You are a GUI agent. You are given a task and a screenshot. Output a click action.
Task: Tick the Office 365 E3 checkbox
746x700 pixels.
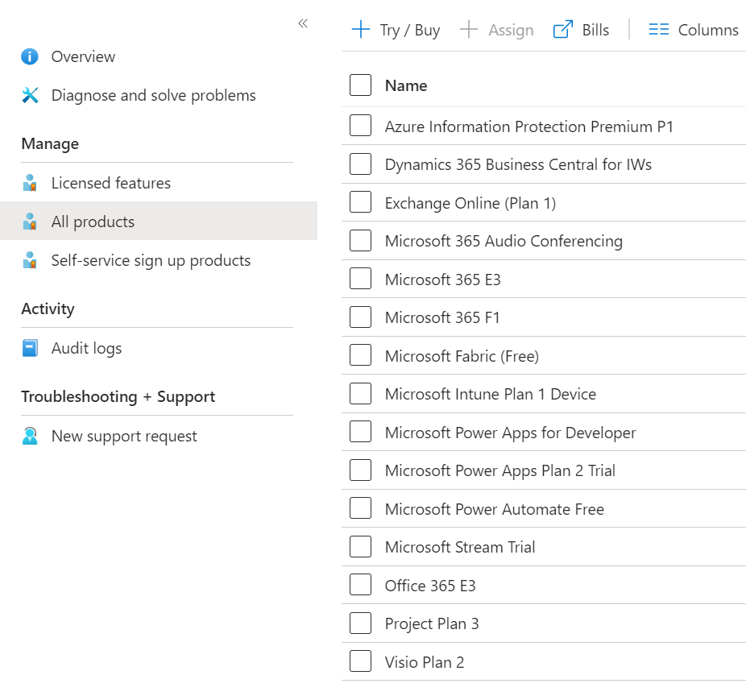(x=361, y=585)
